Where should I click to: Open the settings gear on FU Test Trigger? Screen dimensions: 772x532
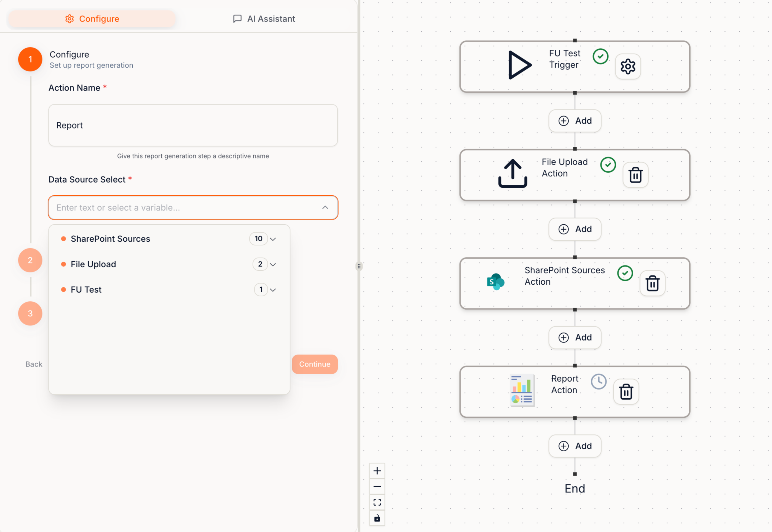[x=628, y=66]
